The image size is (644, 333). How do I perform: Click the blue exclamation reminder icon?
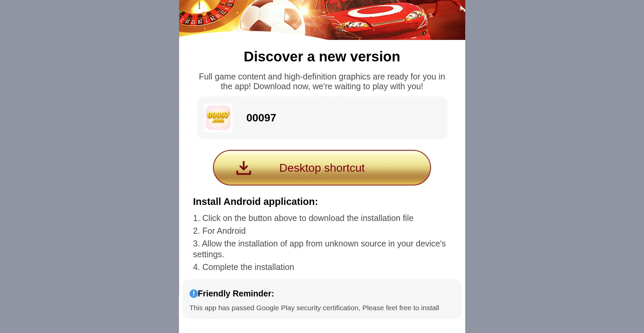click(x=194, y=294)
